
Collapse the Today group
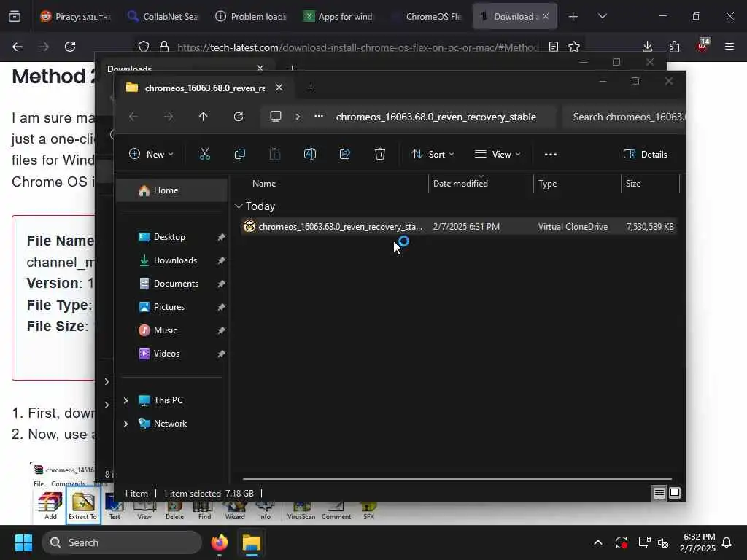(239, 206)
